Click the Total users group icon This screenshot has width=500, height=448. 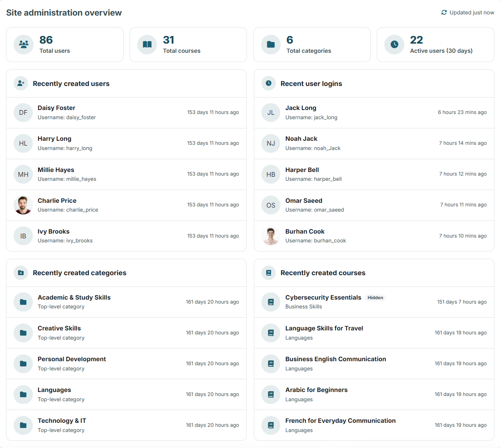[x=24, y=44]
